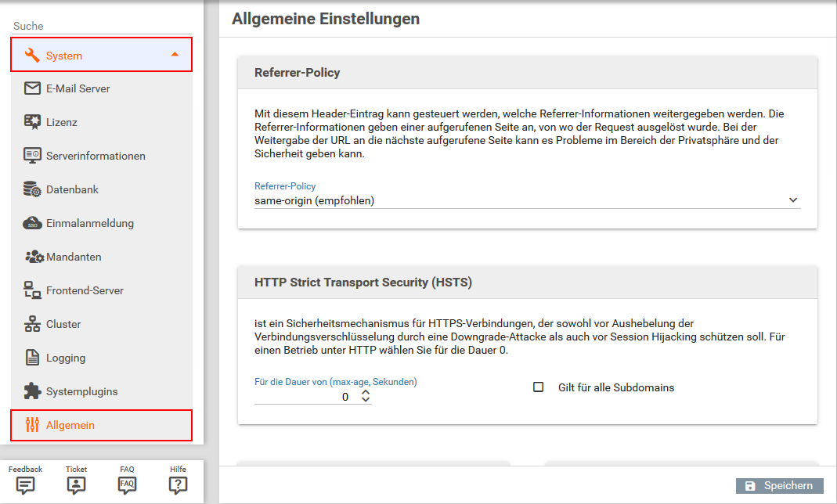Collapse the System menu section

(x=175, y=55)
